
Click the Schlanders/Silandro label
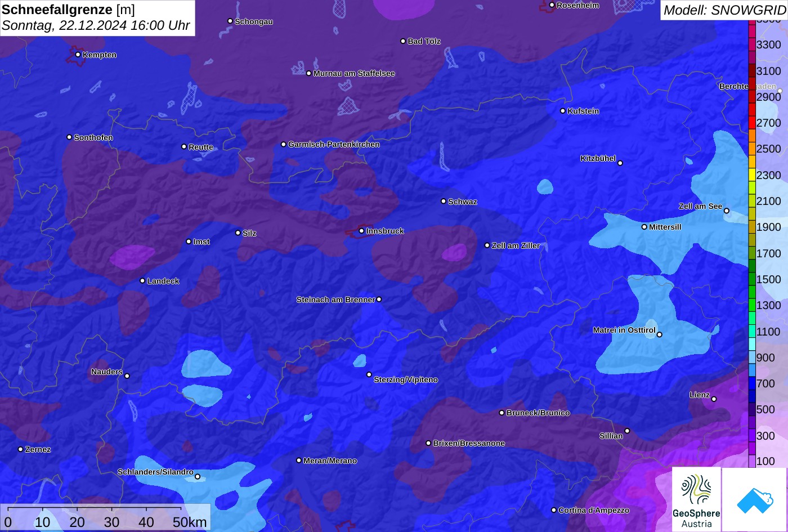(155, 472)
